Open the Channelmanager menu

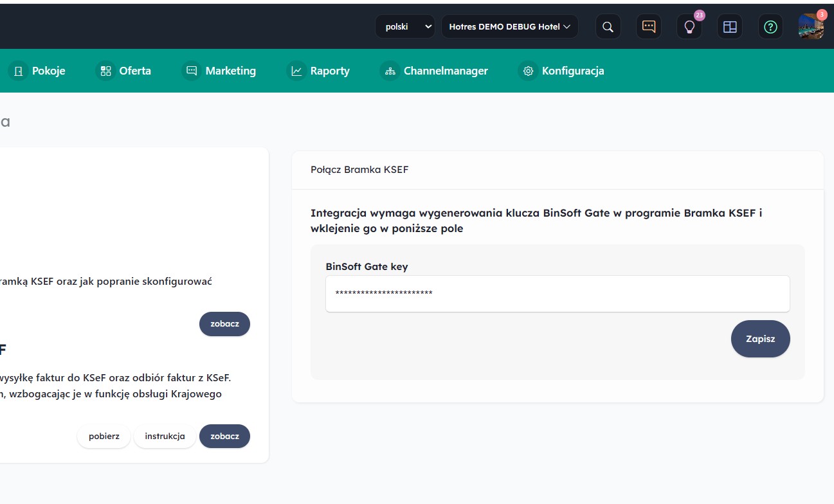tap(435, 71)
